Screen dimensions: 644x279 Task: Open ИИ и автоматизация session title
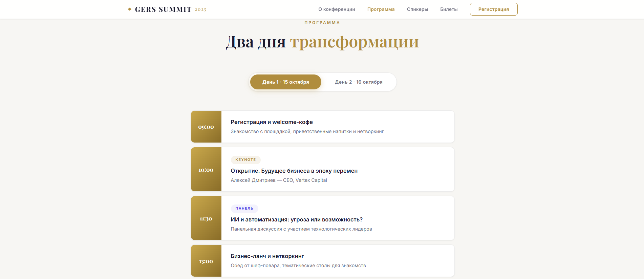tap(297, 219)
